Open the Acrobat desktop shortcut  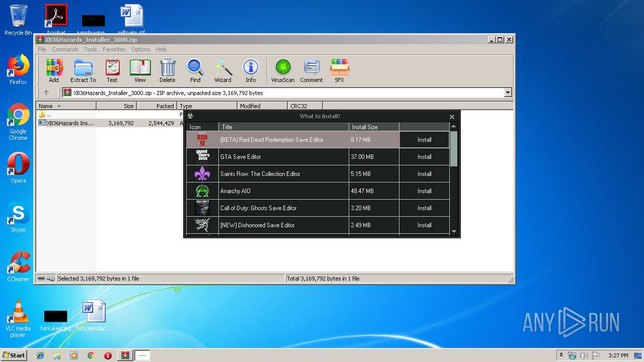tap(56, 19)
